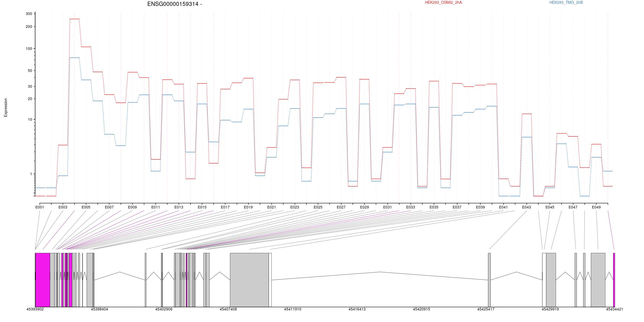Click genomic coordinate 45425417
Image resolution: width=644 pixels, height=322 pixels.
tap(486, 309)
